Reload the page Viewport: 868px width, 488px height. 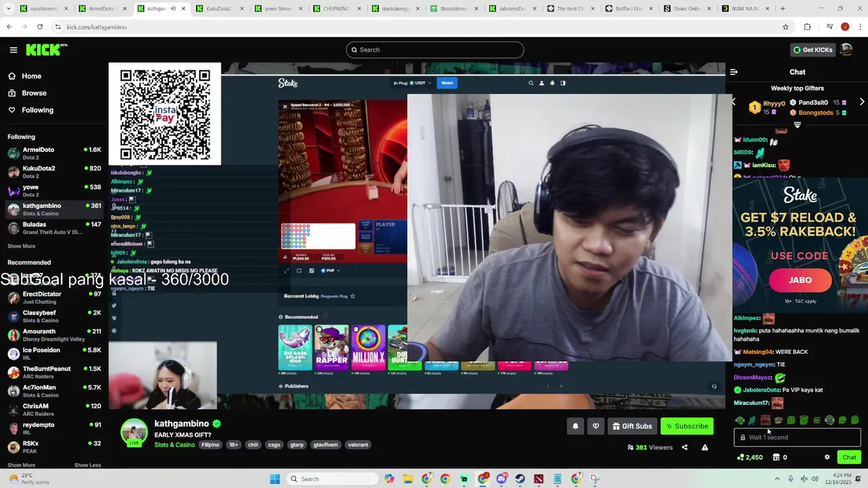(40, 26)
